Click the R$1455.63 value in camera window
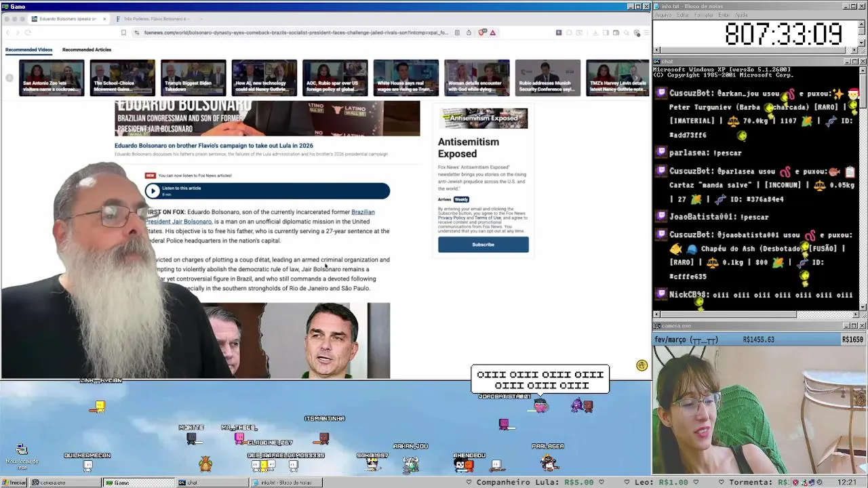The image size is (868, 488). click(759, 340)
